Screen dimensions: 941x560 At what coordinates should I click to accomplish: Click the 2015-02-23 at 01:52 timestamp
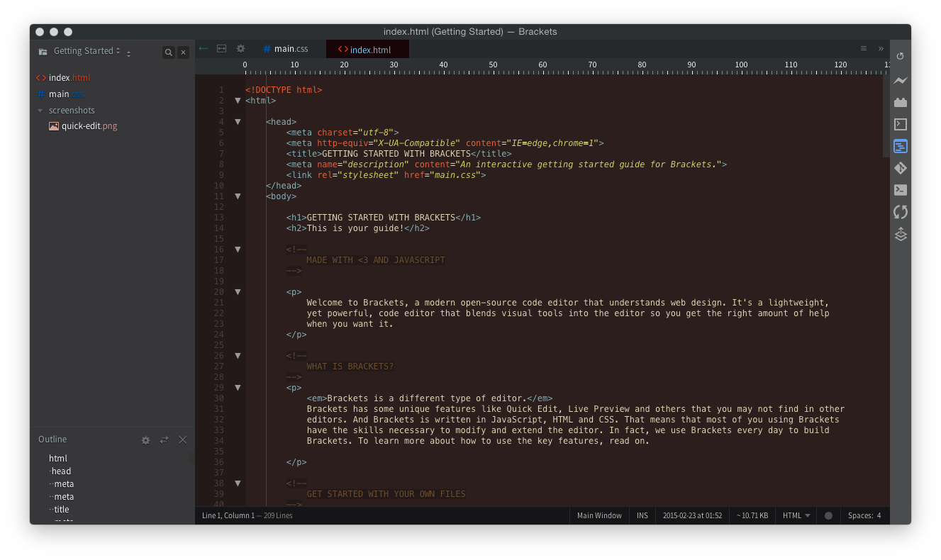tap(692, 516)
